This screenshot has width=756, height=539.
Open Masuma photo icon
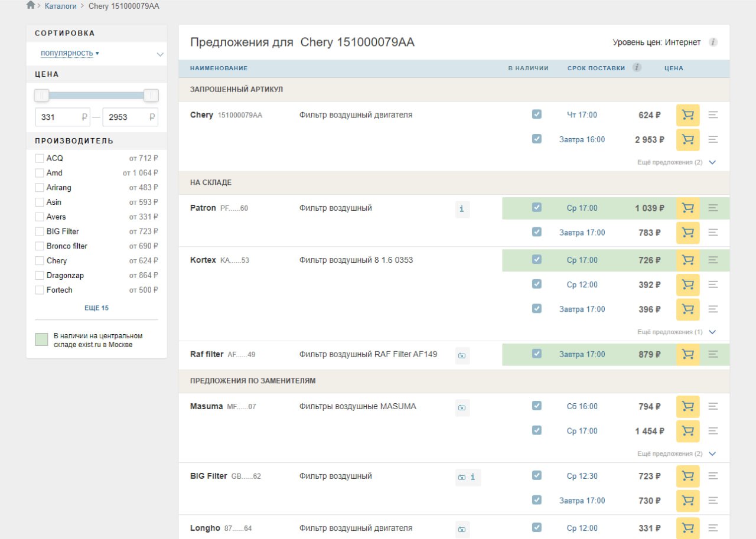coord(462,407)
